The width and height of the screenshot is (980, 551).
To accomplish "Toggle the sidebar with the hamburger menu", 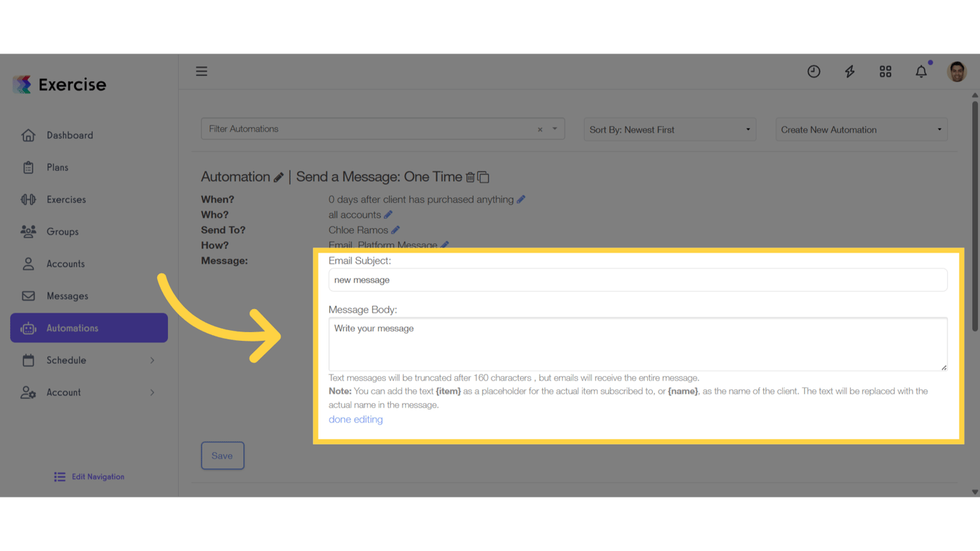I will tap(201, 71).
